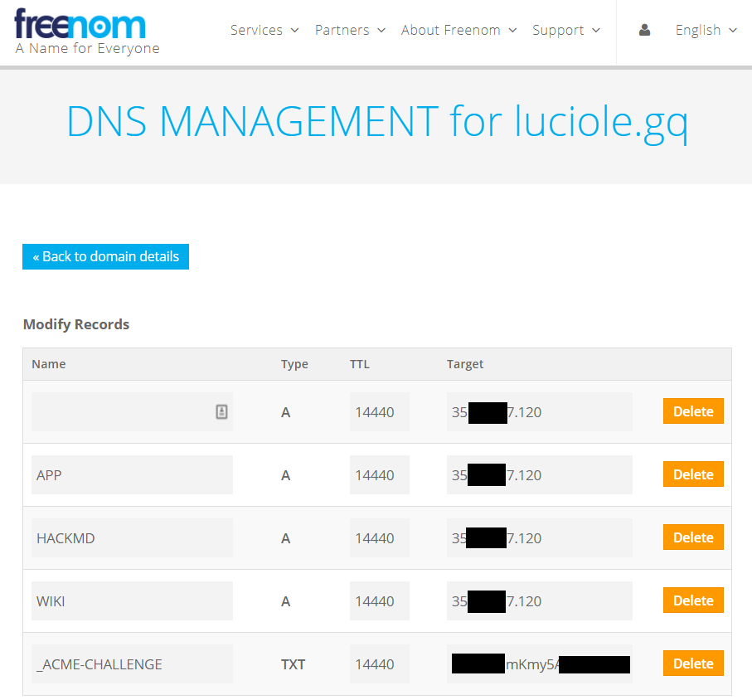752x700 pixels.
Task: Click the Modify Records heading
Action: (76, 324)
